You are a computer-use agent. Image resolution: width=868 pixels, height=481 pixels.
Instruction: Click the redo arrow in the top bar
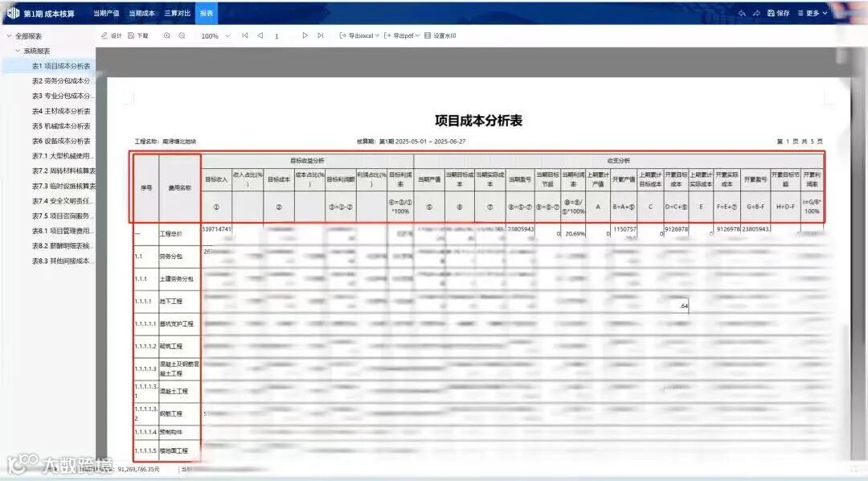click(x=756, y=13)
